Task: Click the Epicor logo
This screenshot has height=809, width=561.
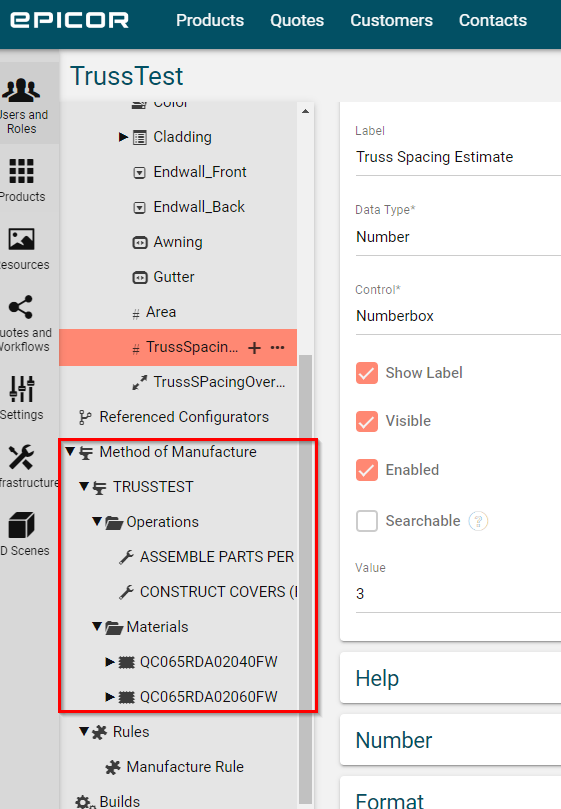Action: pyautogui.click(x=69, y=20)
